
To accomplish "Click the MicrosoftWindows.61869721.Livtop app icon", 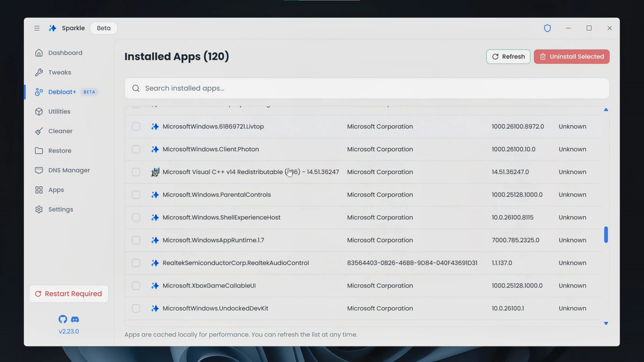I will [x=155, y=126].
